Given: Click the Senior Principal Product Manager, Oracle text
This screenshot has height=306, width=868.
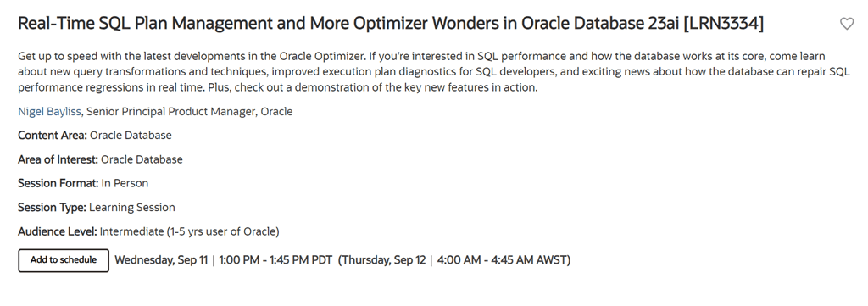Looking at the screenshot, I should [x=189, y=112].
